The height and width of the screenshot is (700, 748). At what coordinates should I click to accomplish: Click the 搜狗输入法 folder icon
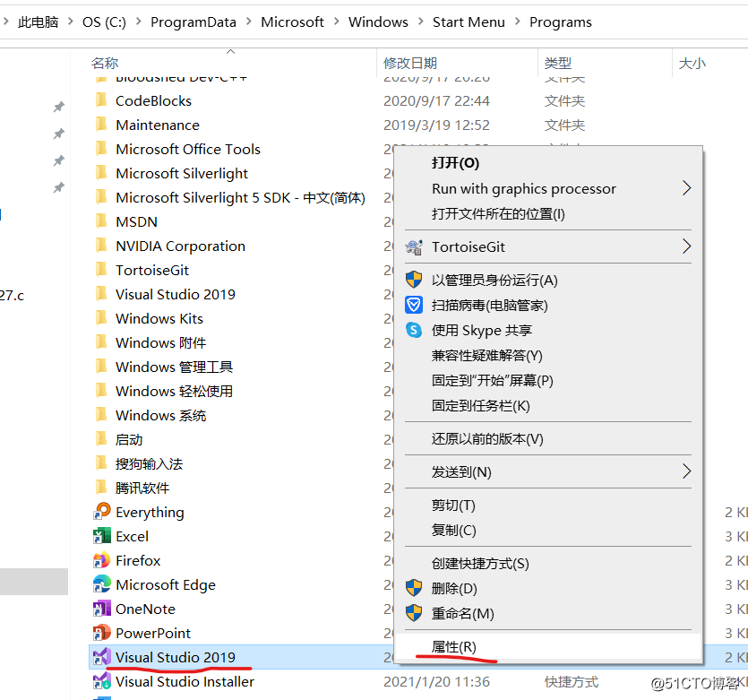coord(101,463)
